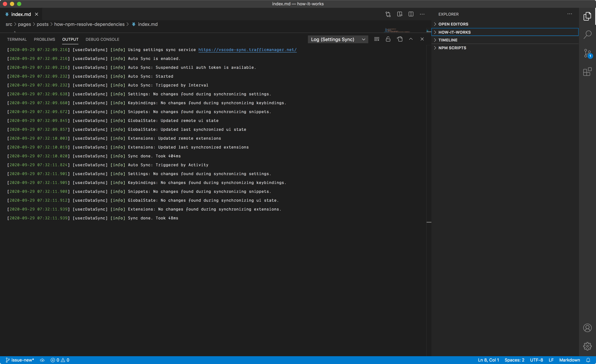The image size is (596, 364).
Task: Open the Search view in activity bar
Action: pyautogui.click(x=587, y=35)
